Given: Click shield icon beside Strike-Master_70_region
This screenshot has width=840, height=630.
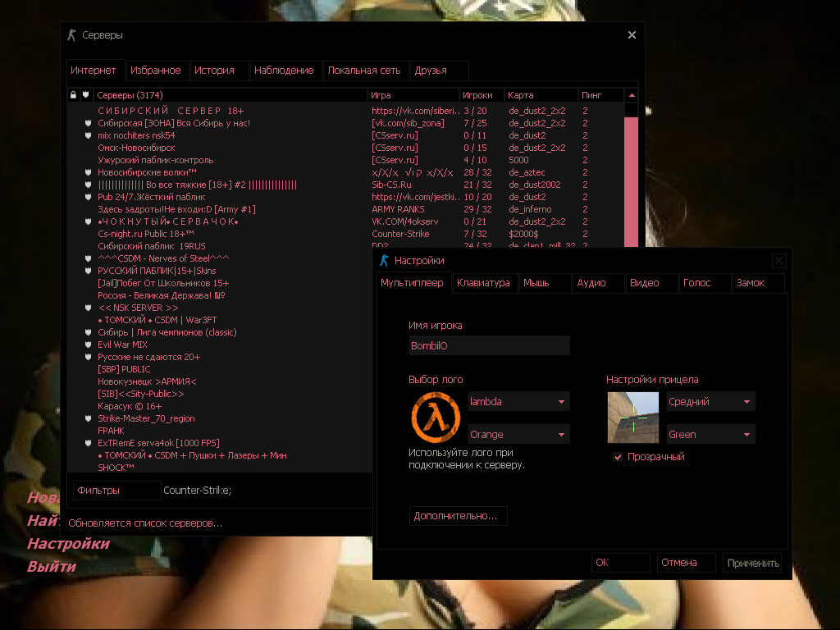Looking at the screenshot, I should [89, 419].
